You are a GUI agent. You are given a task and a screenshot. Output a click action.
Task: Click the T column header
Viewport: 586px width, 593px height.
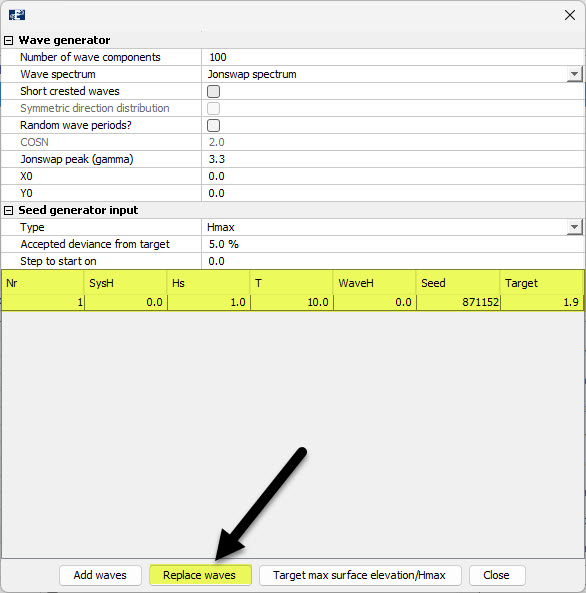pyautogui.click(x=291, y=283)
